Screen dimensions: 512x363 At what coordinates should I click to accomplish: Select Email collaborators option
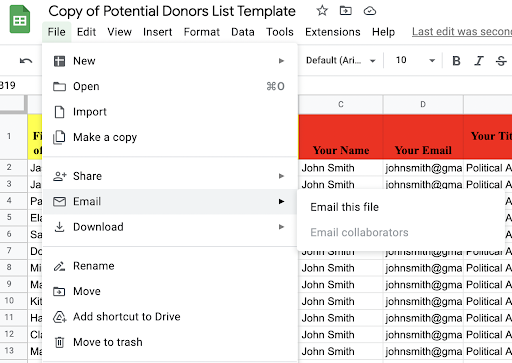click(401, 232)
